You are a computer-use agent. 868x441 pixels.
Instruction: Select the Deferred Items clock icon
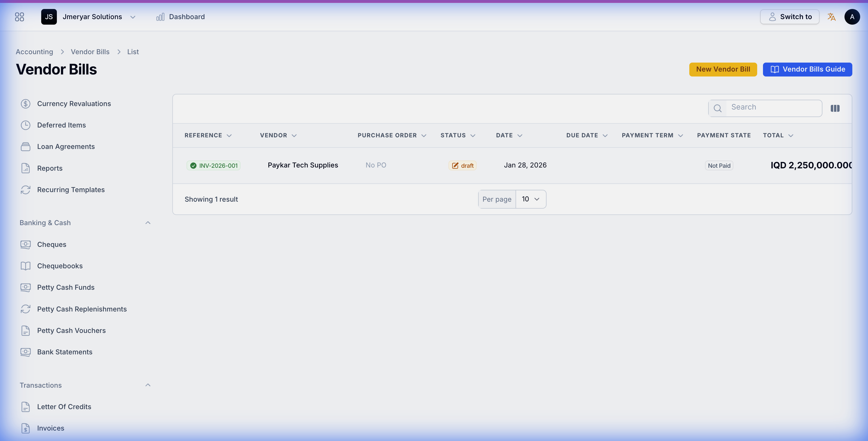[26, 125]
